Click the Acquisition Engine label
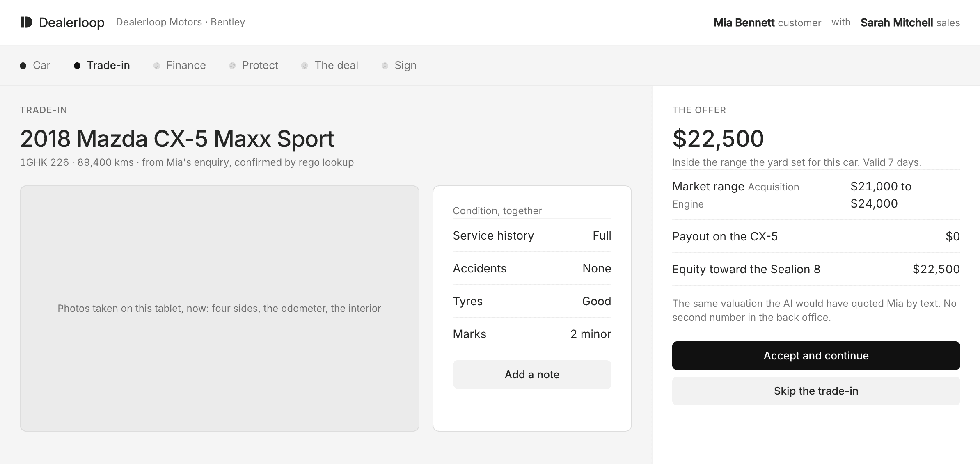The height and width of the screenshot is (464, 980). tap(735, 195)
